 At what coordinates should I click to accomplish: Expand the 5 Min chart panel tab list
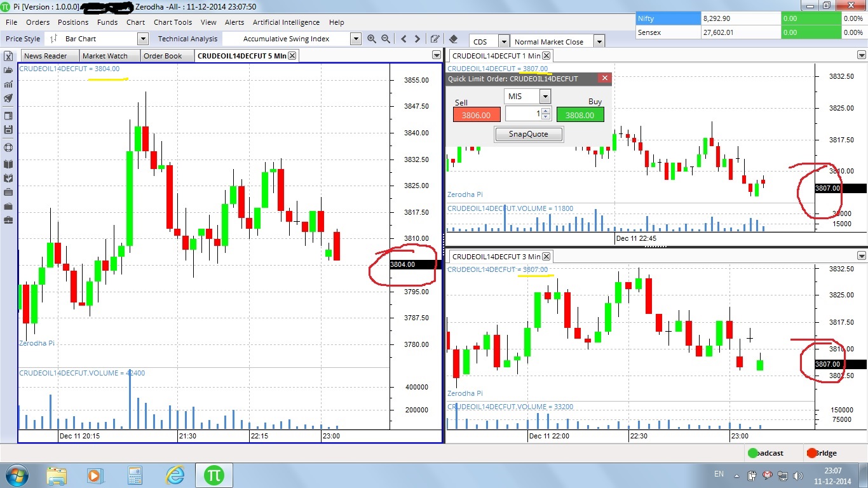[x=436, y=55]
